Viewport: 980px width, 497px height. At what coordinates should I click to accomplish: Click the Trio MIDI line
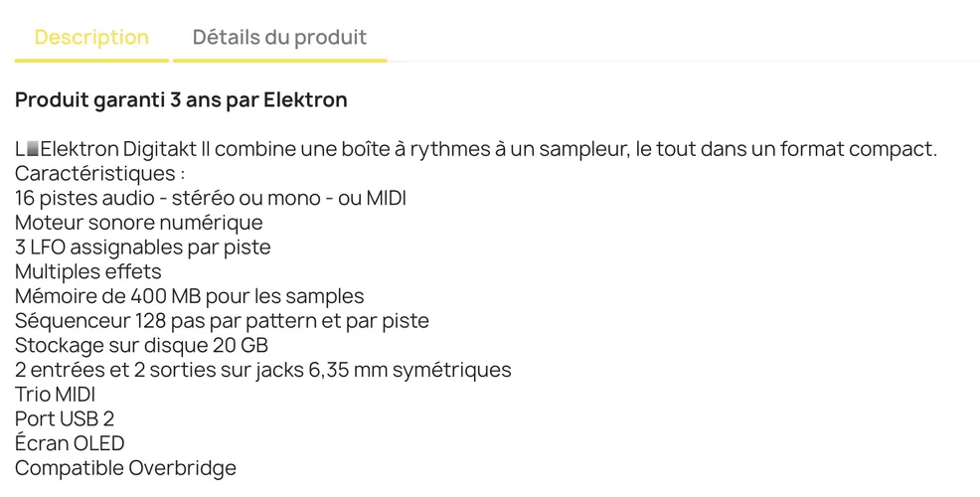point(56,395)
